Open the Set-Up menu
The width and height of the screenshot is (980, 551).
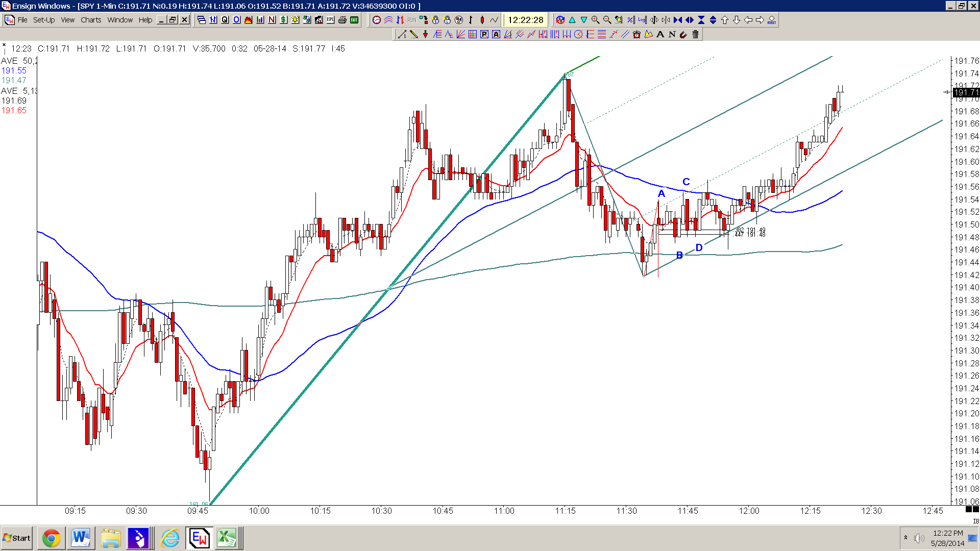tap(44, 20)
